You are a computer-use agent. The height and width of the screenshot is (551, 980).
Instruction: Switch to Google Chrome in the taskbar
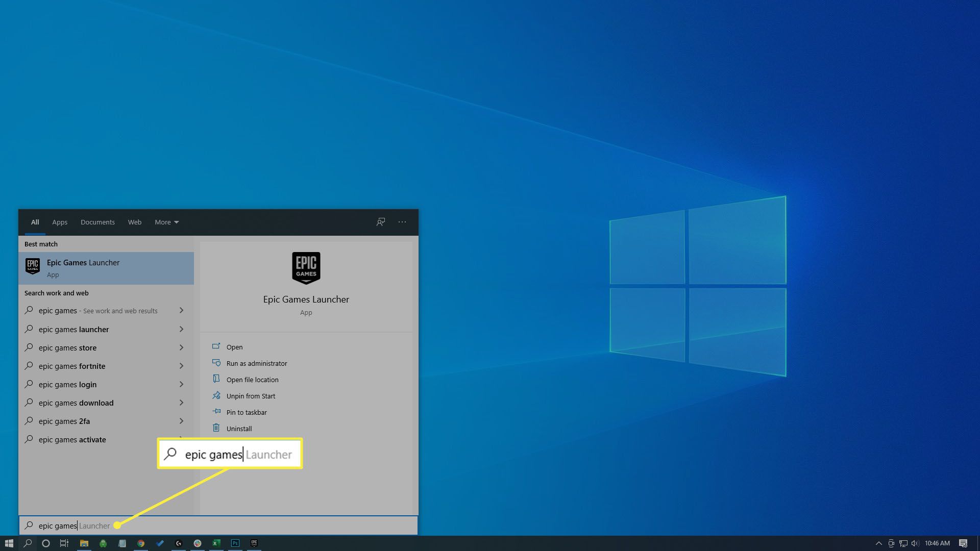tap(141, 543)
